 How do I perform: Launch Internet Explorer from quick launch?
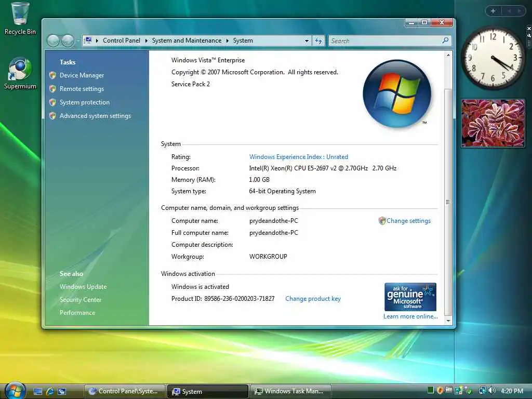[x=50, y=392]
